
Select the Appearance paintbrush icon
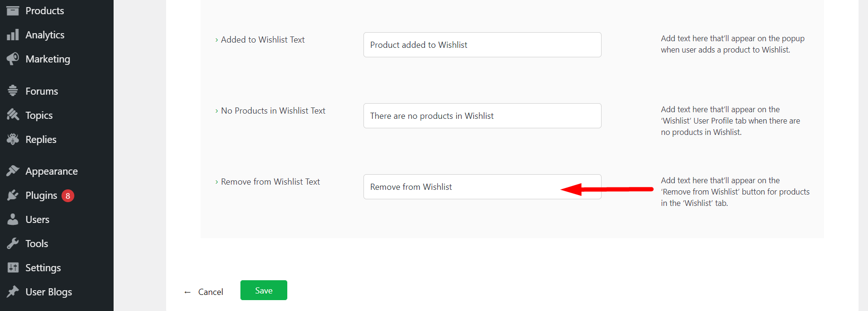tap(13, 170)
